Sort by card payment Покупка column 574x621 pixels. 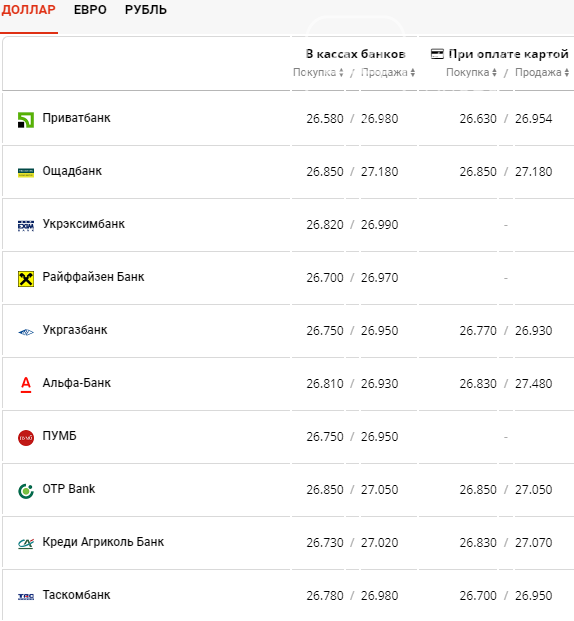point(471,72)
